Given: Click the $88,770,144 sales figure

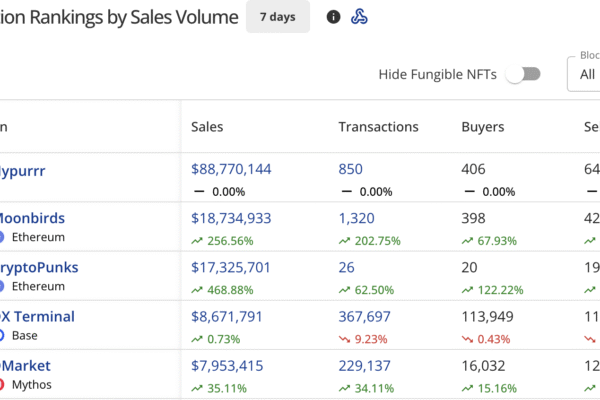Looking at the screenshot, I should coord(231,170).
